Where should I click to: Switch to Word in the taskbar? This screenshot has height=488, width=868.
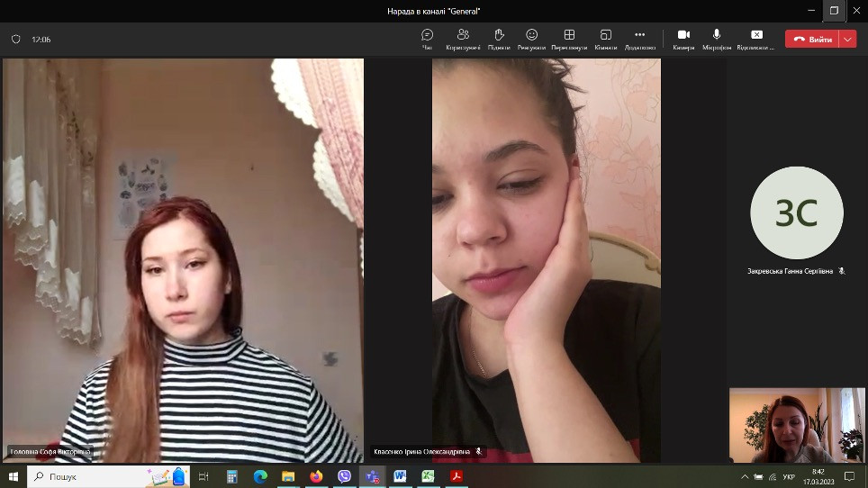click(400, 476)
